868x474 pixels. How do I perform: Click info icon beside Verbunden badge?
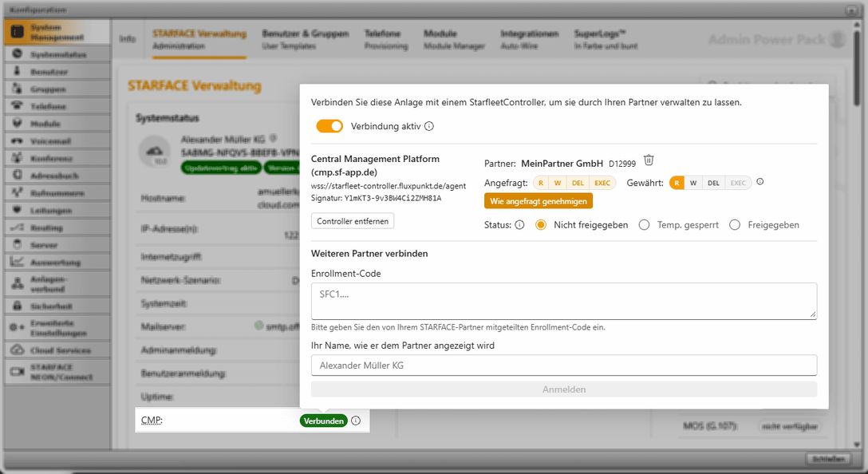pos(356,421)
